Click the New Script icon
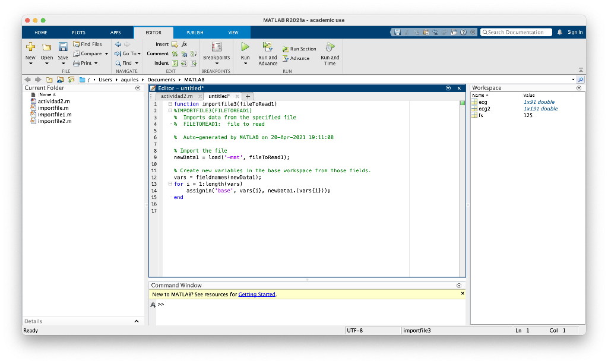The image size is (608, 364). pos(30,47)
